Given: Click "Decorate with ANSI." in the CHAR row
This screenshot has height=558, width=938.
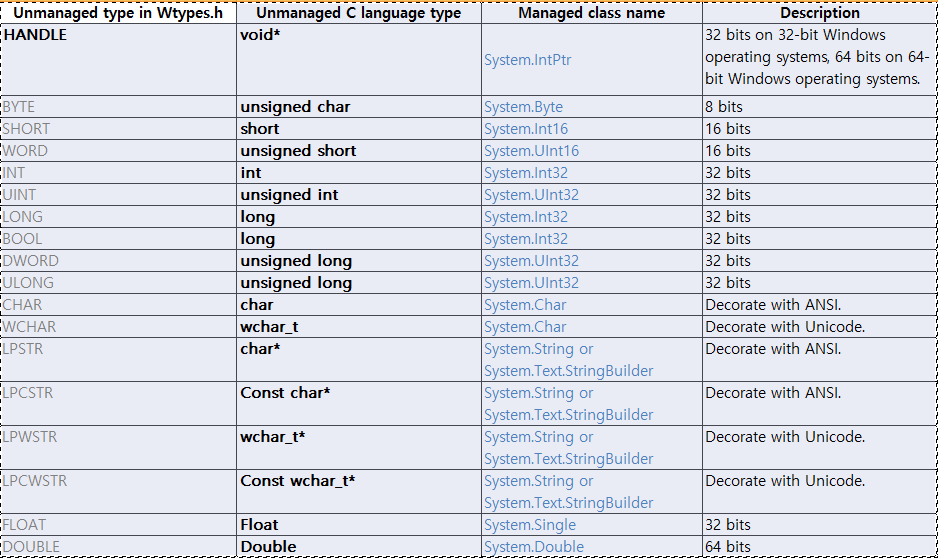Looking at the screenshot, I should (820, 305).
